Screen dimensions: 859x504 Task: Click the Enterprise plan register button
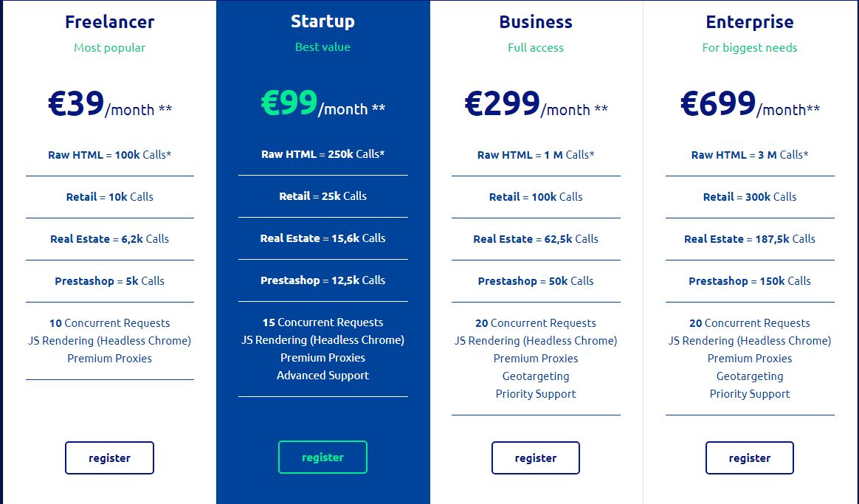click(x=750, y=458)
